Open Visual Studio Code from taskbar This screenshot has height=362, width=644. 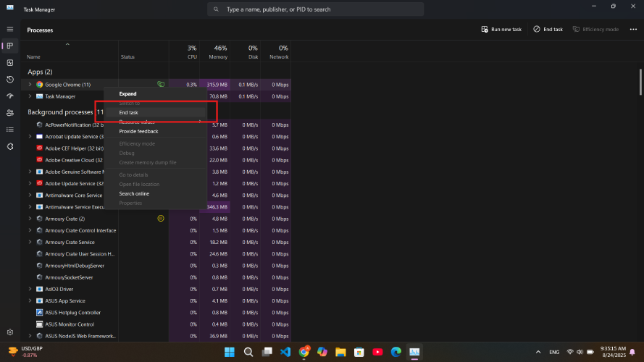285,352
